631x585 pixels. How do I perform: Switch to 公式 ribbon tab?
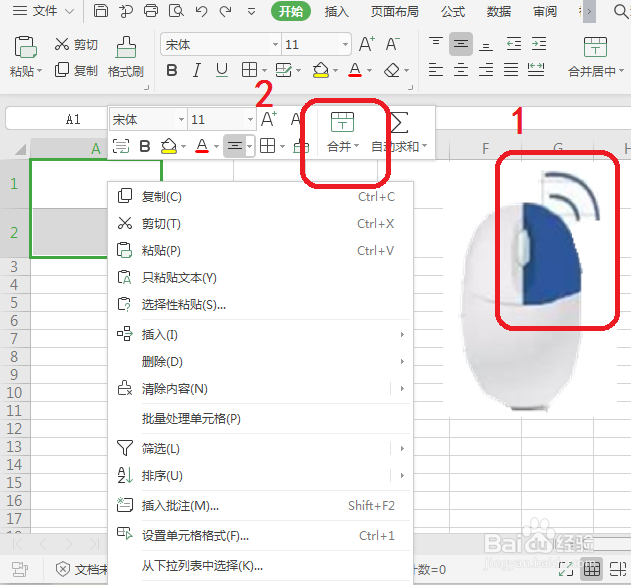point(453,11)
